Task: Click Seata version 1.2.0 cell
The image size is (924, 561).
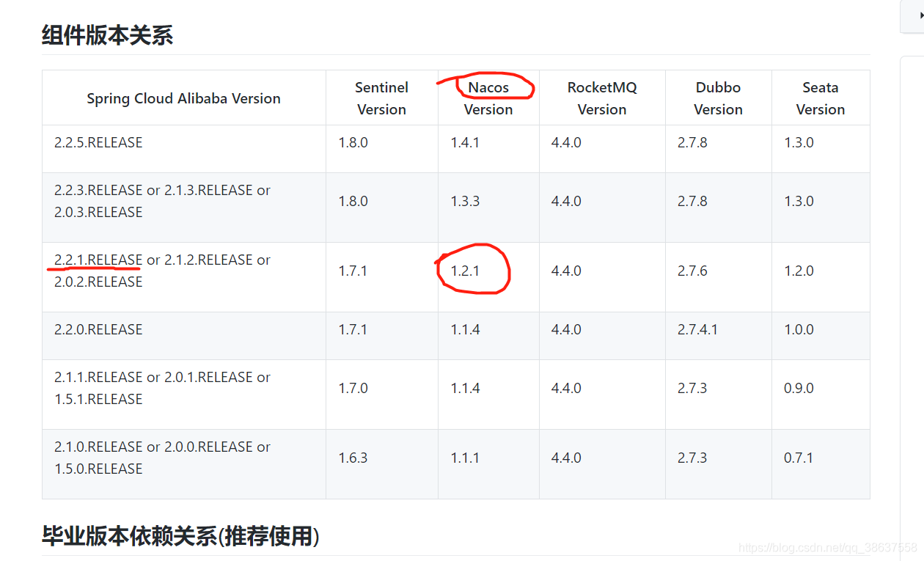Action: [821, 277]
